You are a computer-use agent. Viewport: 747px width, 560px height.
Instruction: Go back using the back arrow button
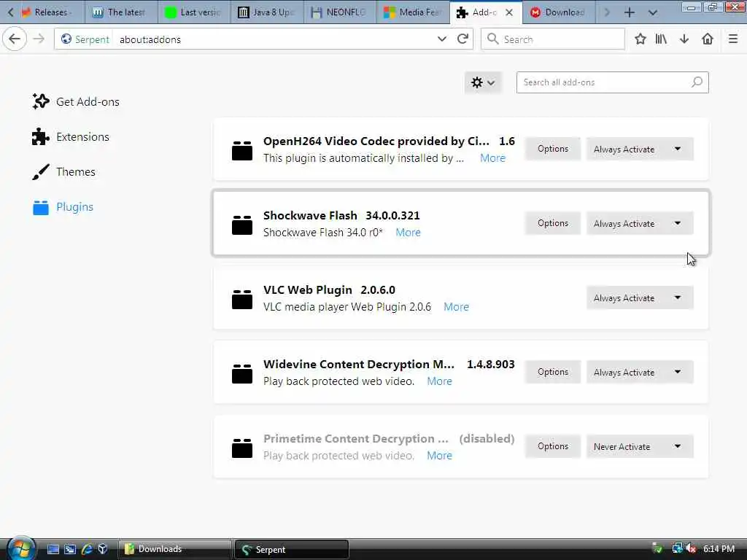(15, 39)
